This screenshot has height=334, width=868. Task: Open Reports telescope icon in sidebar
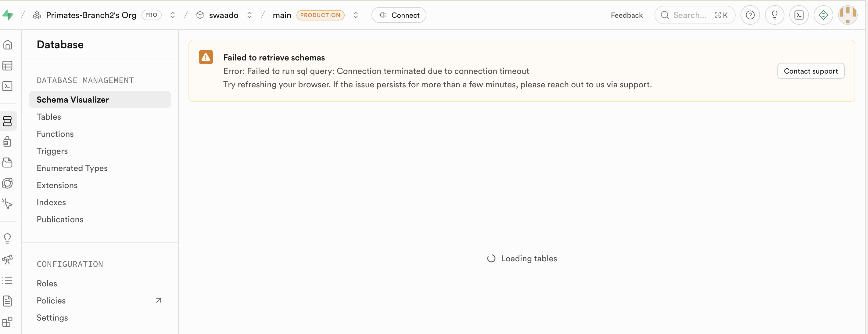click(x=7, y=260)
